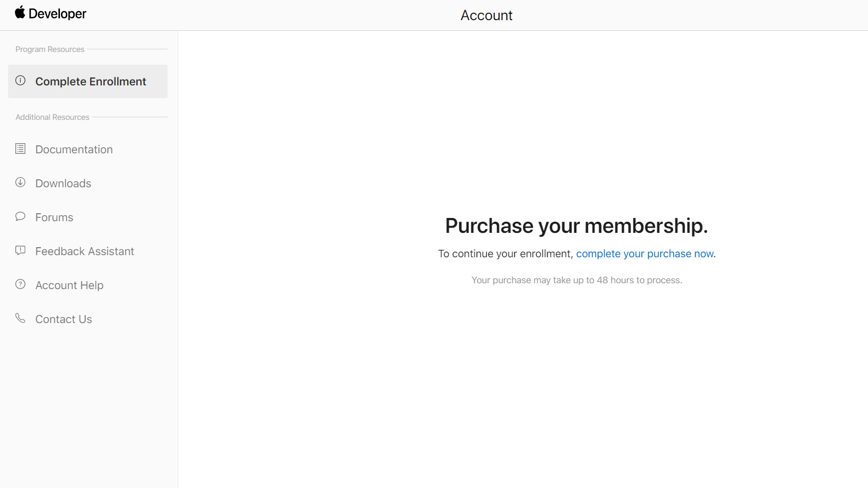The width and height of the screenshot is (868, 488).
Task: Click the Contact Us phone icon
Action: tap(21, 318)
